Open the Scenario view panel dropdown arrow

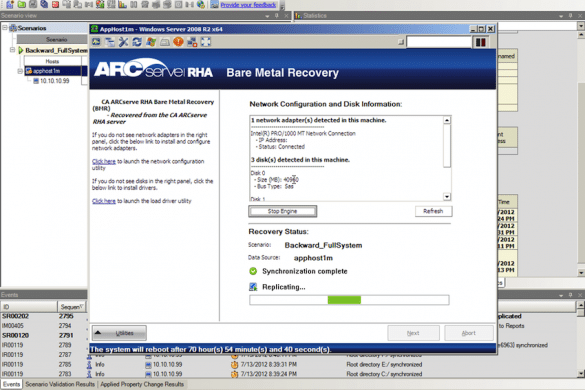coord(267,16)
